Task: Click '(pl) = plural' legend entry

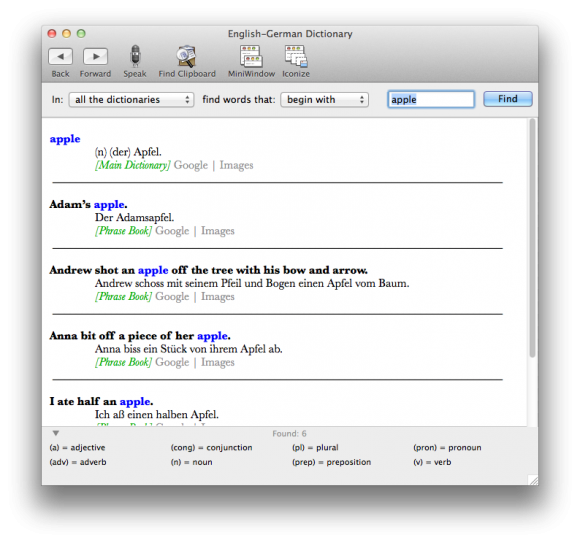Action: 315,448
